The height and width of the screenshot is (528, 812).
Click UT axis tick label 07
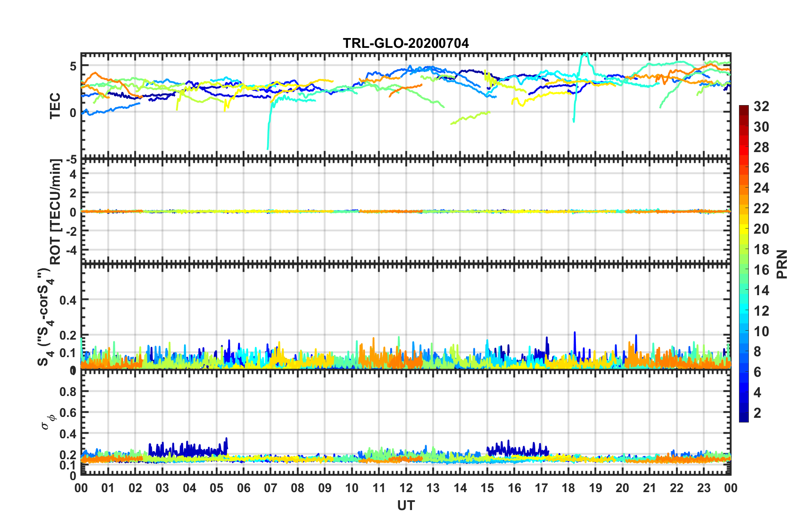coord(271,488)
